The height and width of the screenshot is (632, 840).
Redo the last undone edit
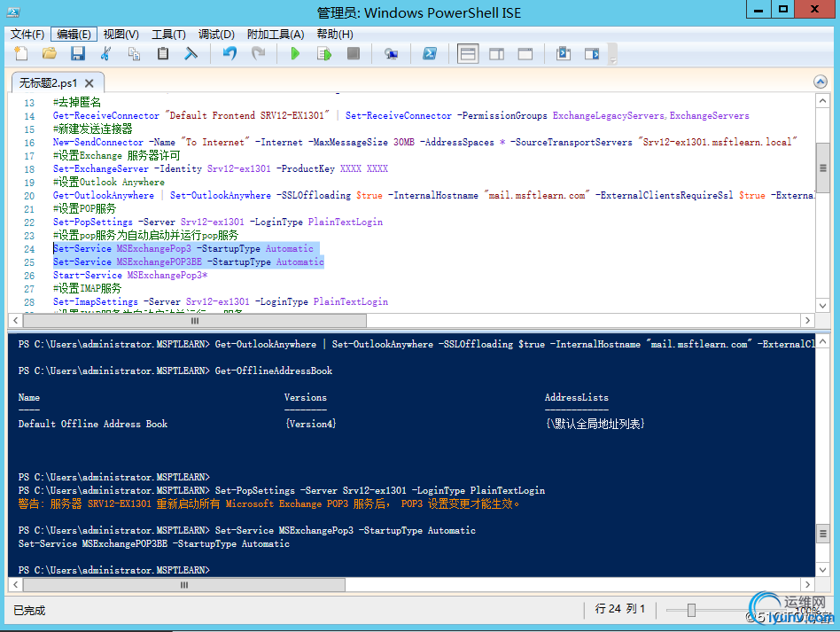[x=259, y=53]
